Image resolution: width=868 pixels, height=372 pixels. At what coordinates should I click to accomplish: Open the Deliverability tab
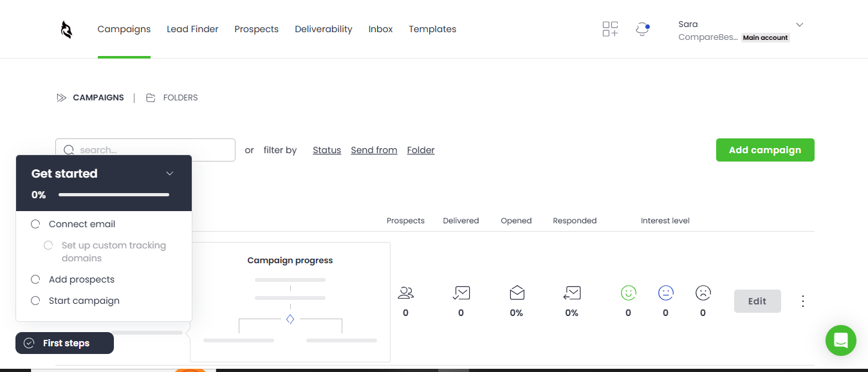(324, 29)
